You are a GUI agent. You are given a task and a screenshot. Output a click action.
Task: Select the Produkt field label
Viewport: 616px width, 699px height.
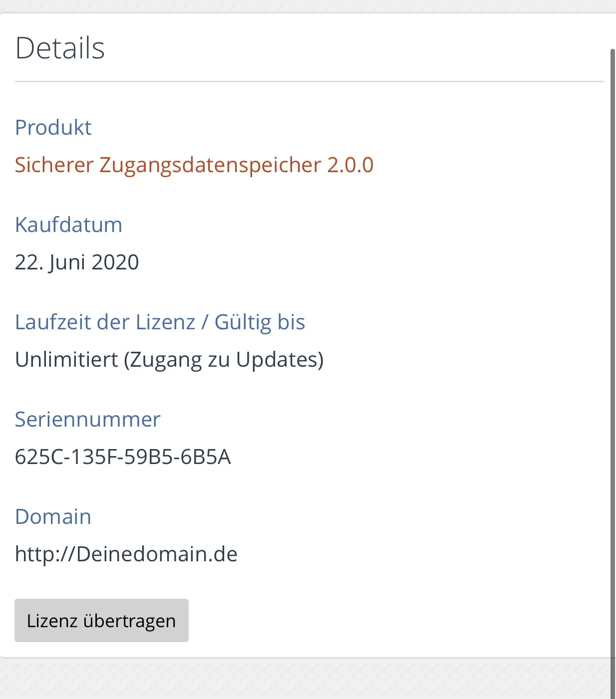tap(53, 128)
